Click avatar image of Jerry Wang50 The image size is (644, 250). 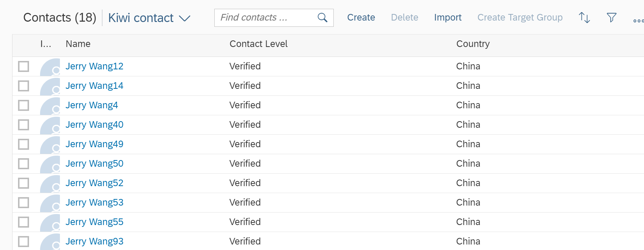click(x=50, y=164)
